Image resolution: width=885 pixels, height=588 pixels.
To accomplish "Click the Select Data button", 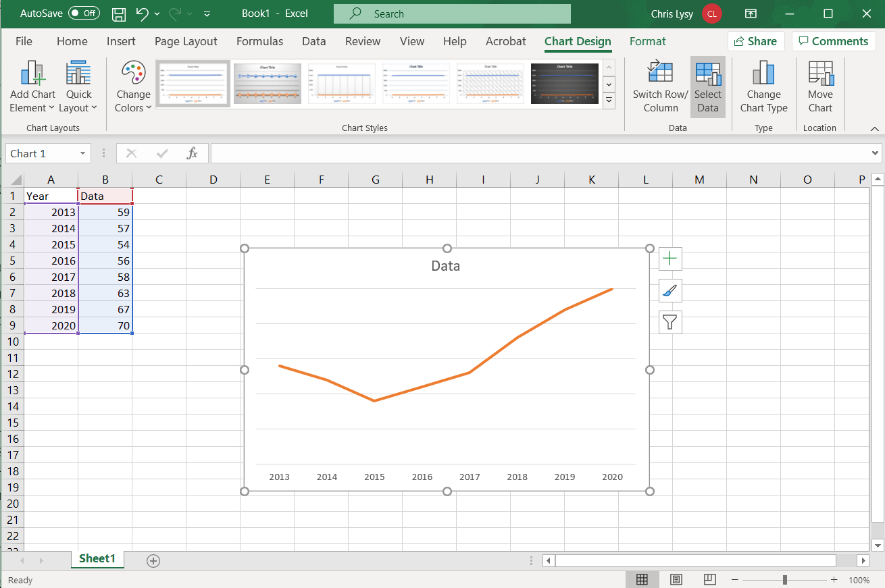I will [708, 86].
